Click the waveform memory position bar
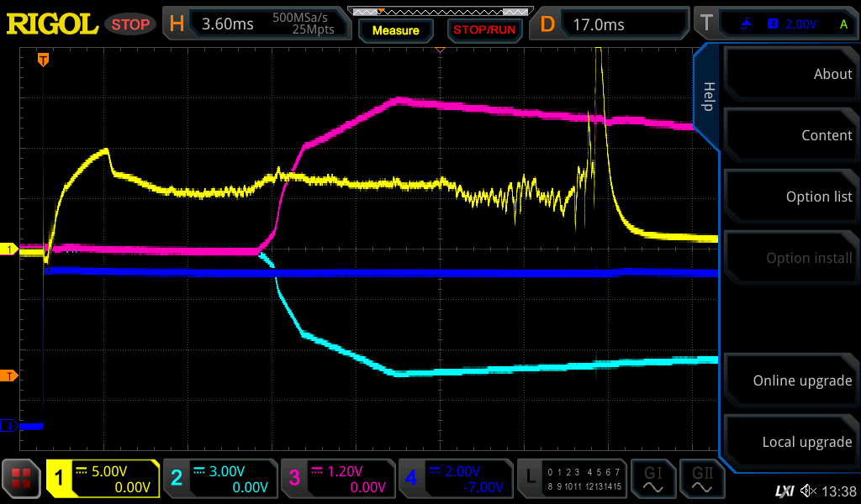 pyautogui.click(x=439, y=11)
